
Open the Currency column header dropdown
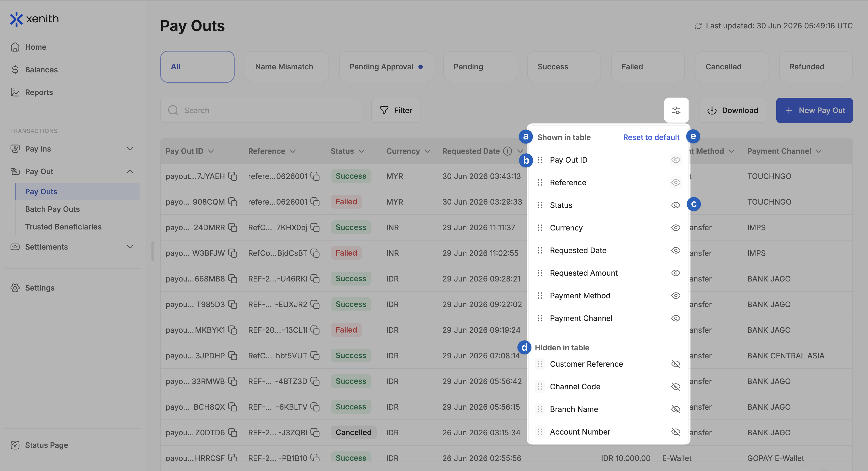[x=428, y=151]
